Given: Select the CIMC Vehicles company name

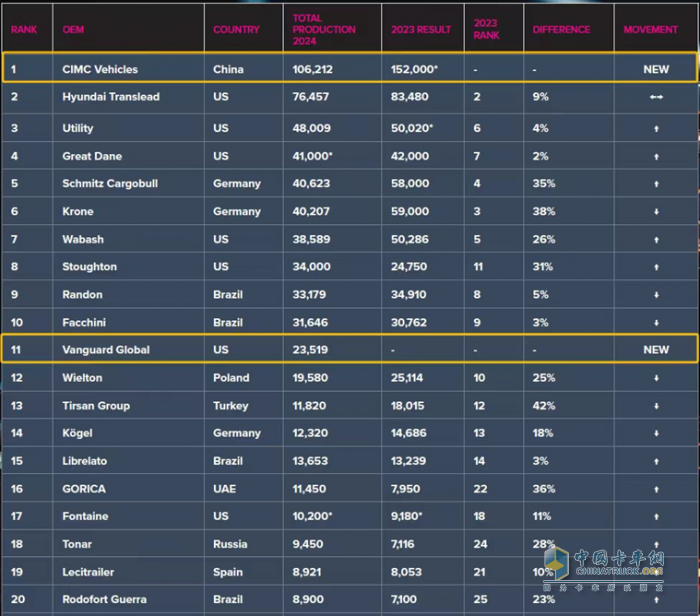Looking at the screenshot, I should tap(100, 69).
